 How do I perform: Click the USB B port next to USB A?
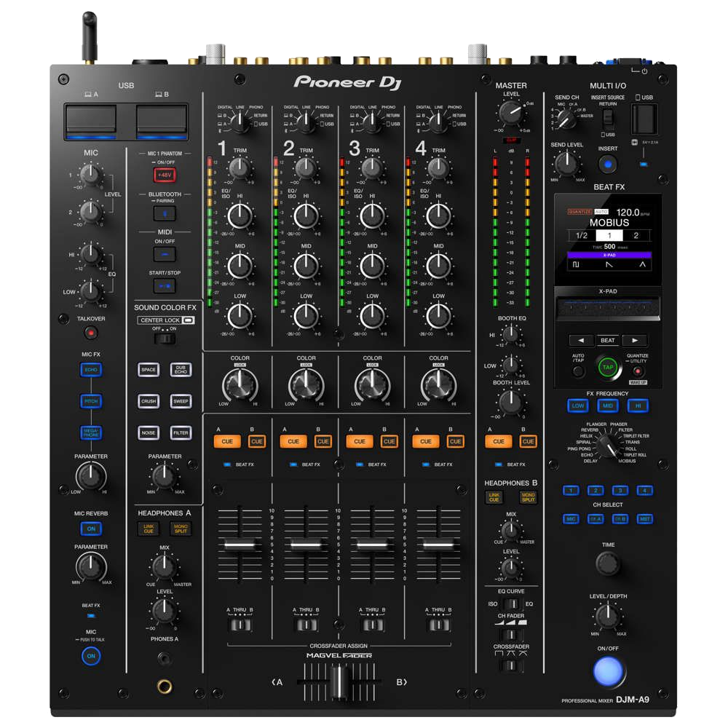coord(162,120)
